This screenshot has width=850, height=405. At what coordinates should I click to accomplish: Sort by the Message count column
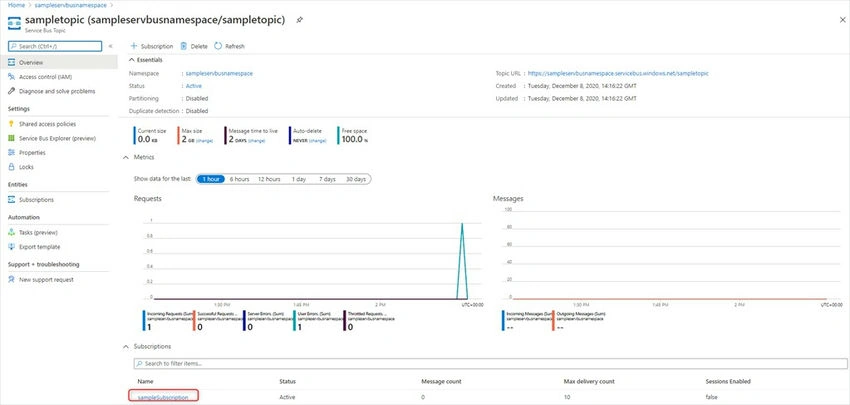(x=441, y=382)
